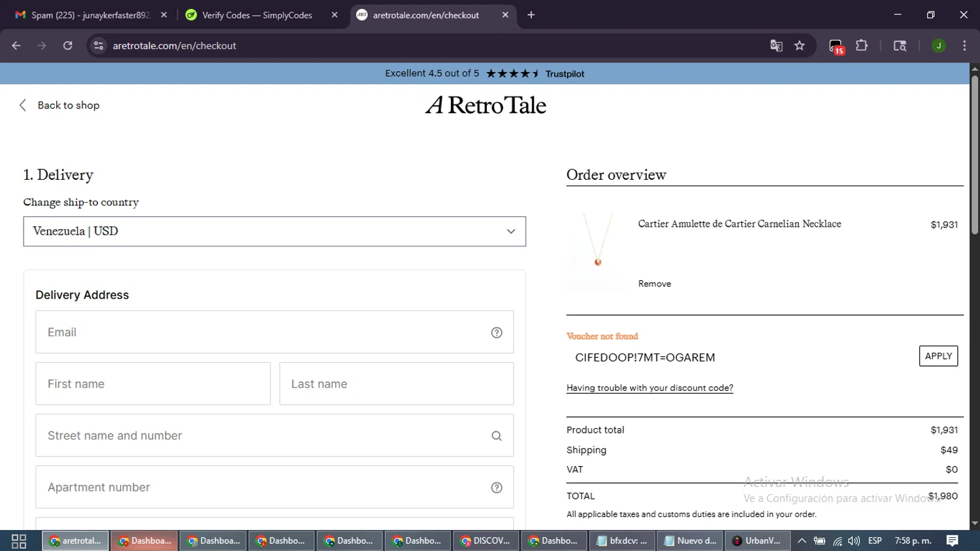Click the Apartment number help icon
The height and width of the screenshot is (551, 980).
tap(497, 488)
